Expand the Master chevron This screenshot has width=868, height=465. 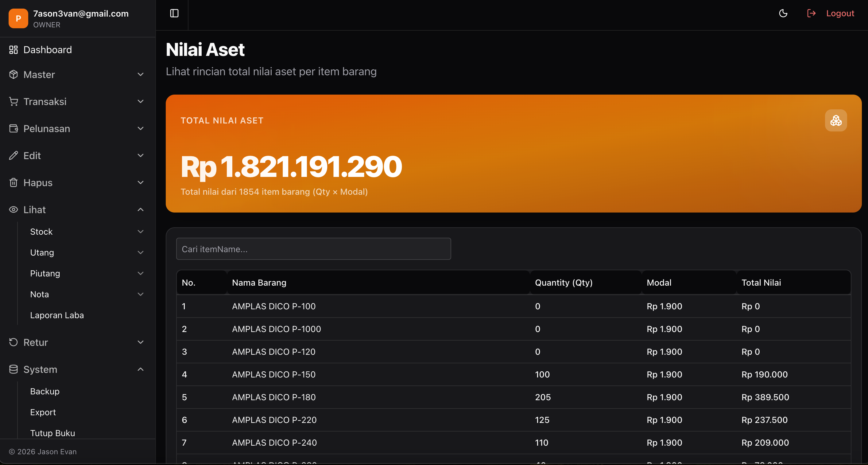[x=141, y=75]
